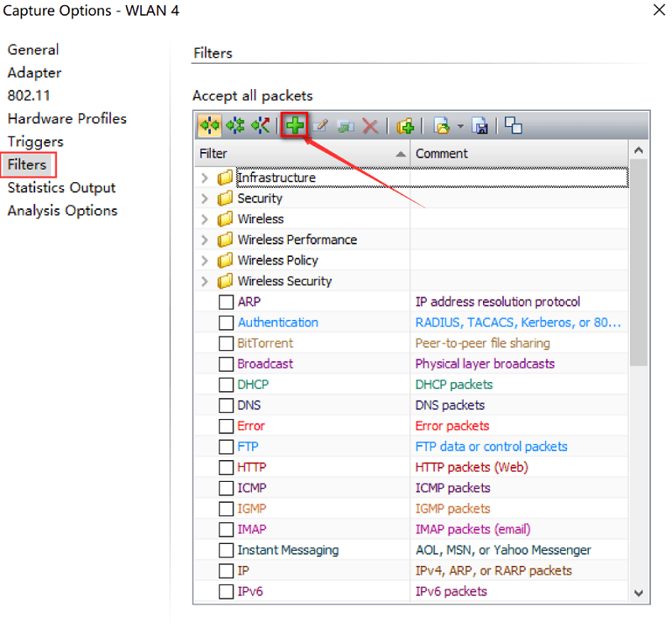Enable the IGMP filter checkbox
Image resolution: width=672 pixels, height=628 pixels.
click(226, 509)
